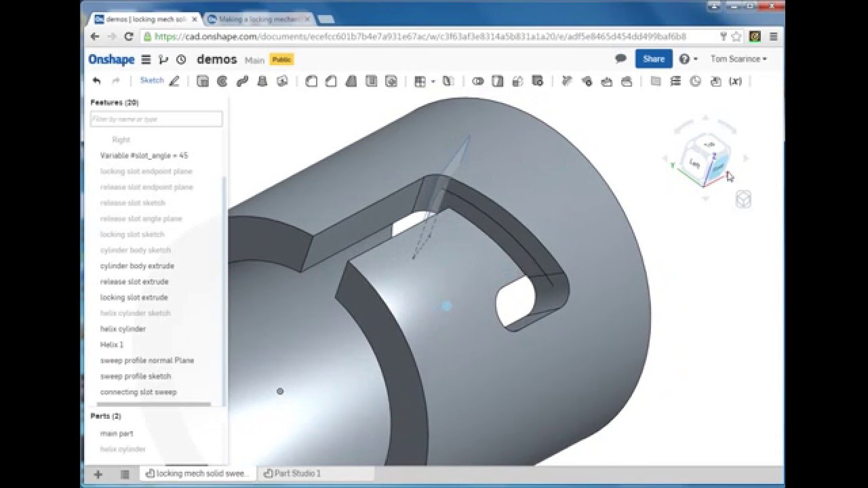Select the Loft tool icon
Screen dimensions: 868x488
[x=262, y=81]
